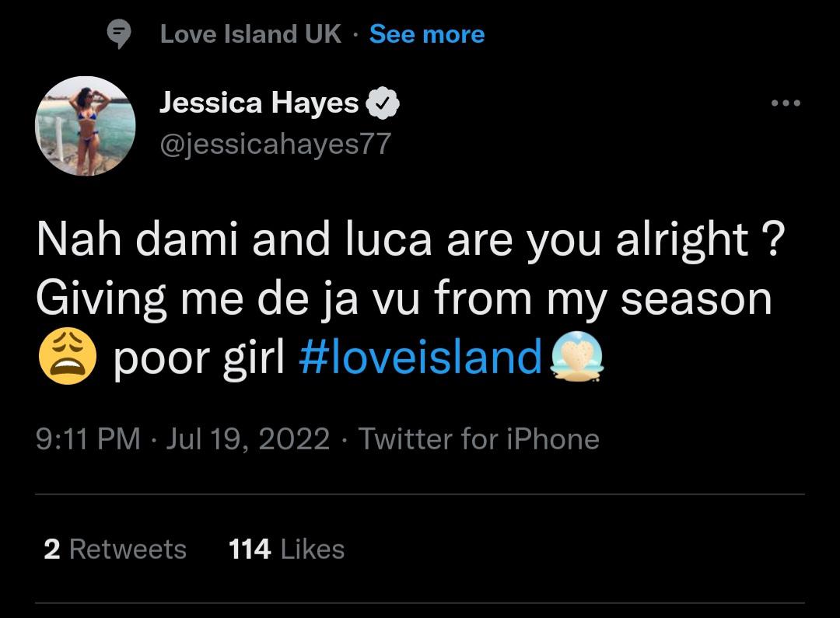Screen dimensions: 840x618
Task: Open the Twitter for iPhone source link
Action: 478,439
